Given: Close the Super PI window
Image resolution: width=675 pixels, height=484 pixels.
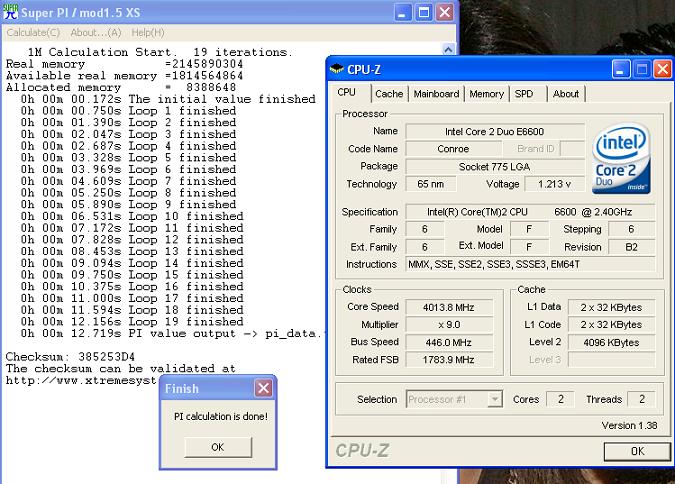Looking at the screenshot, I should (445, 12).
